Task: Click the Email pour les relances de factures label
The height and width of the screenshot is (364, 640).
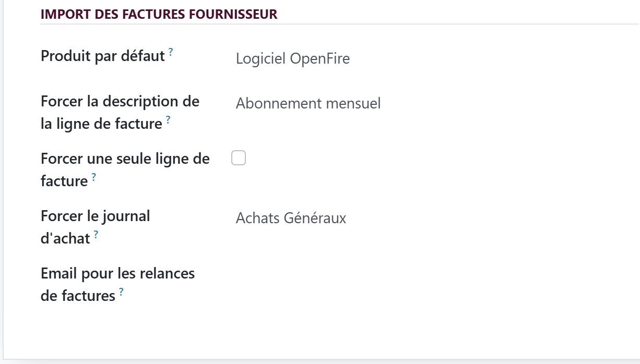Action: point(118,285)
